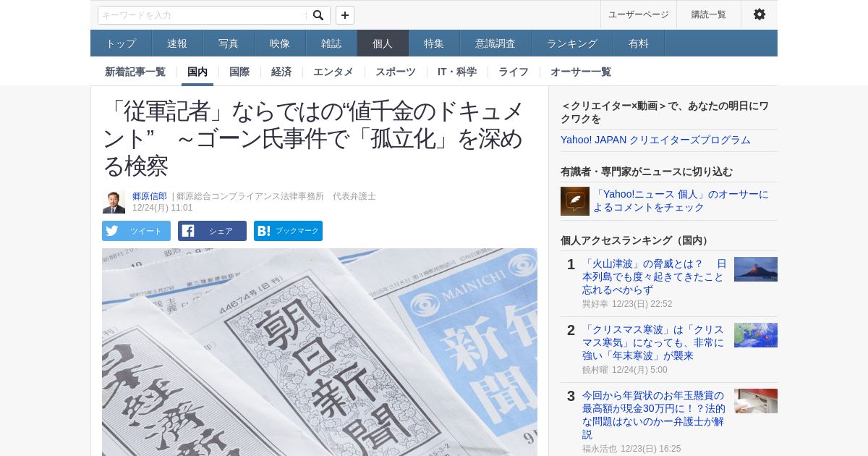The width and height of the screenshot is (868, 456).
Task: Click the article headline 「従軍記者」ならではの
Action: click(314, 138)
